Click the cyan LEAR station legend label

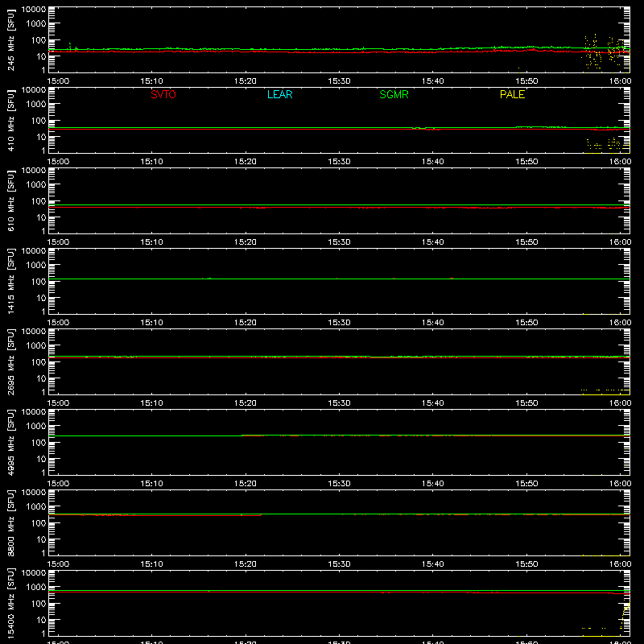pos(279,94)
